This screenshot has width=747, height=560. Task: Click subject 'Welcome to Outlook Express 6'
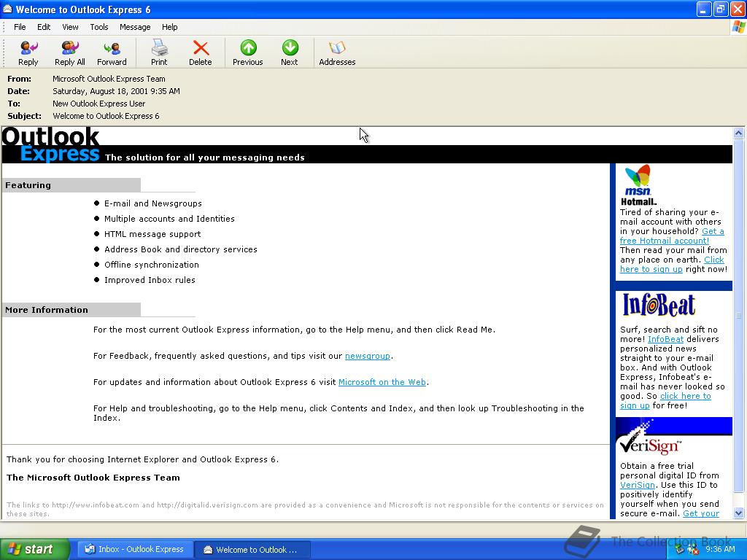pos(106,116)
